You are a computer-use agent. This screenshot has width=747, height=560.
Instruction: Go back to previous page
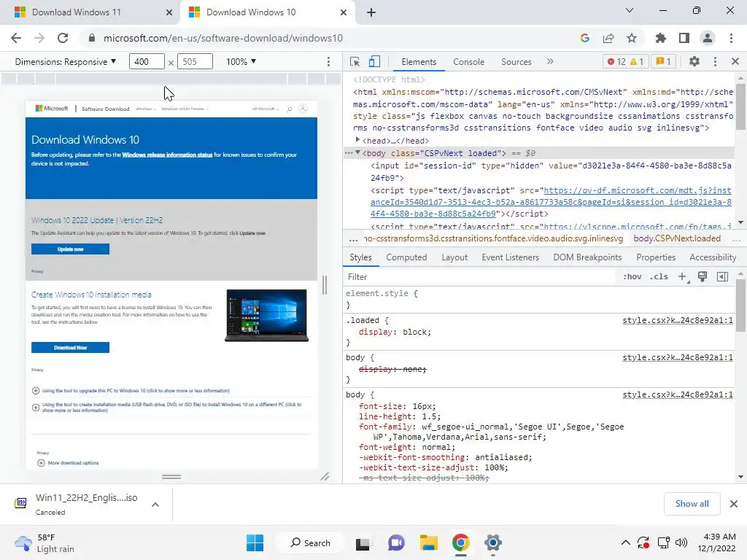16,38
